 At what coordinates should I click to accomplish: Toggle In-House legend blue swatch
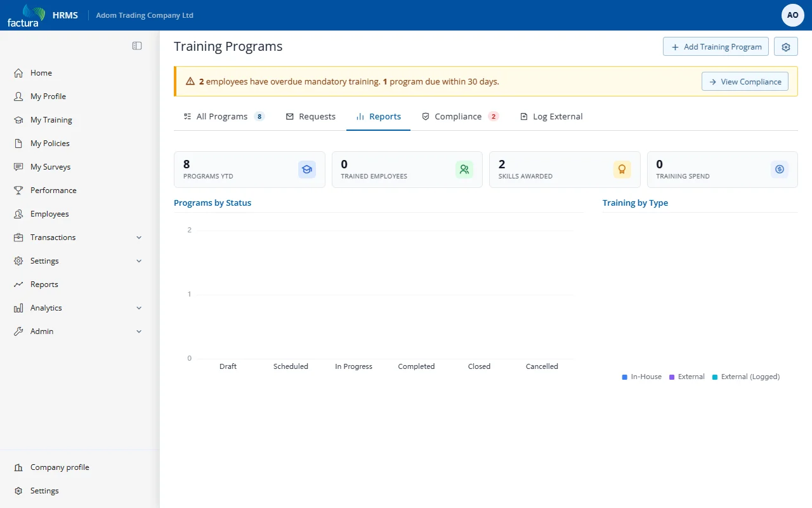coord(625,377)
